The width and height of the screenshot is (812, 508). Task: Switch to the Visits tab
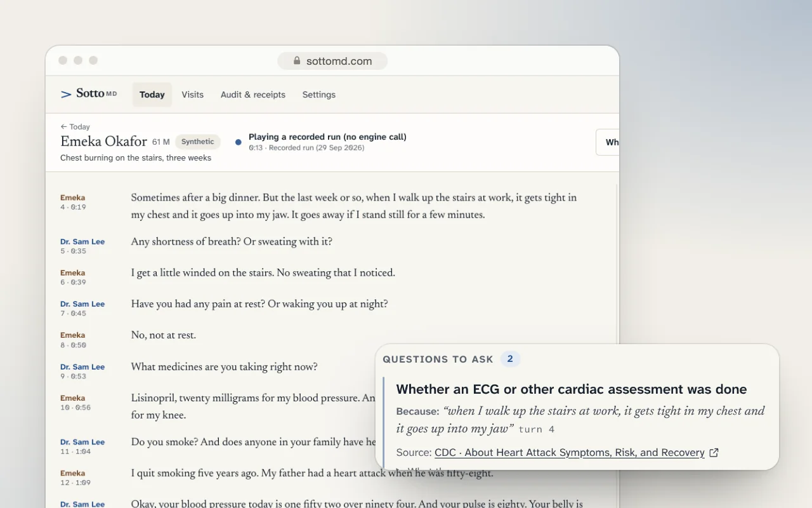pos(193,95)
